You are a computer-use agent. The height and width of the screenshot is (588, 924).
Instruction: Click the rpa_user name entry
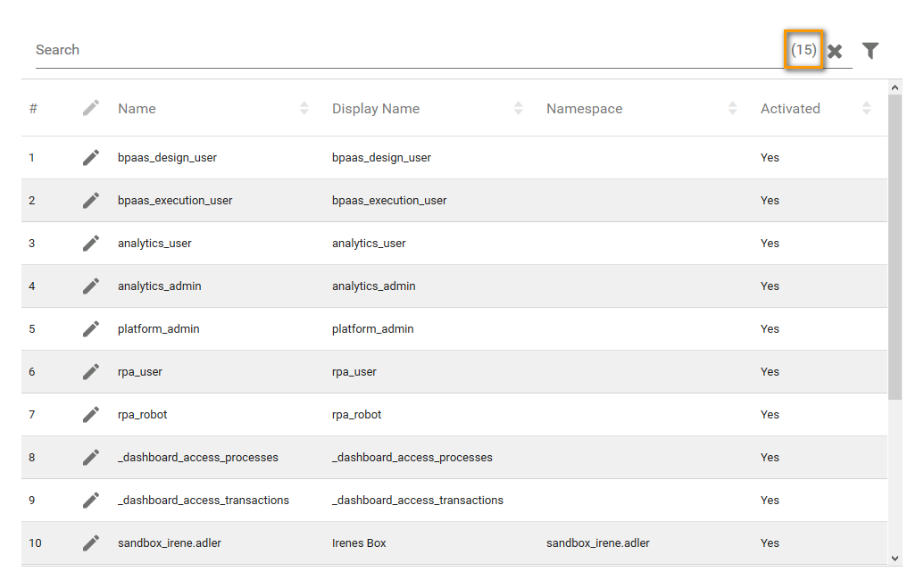click(140, 372)
